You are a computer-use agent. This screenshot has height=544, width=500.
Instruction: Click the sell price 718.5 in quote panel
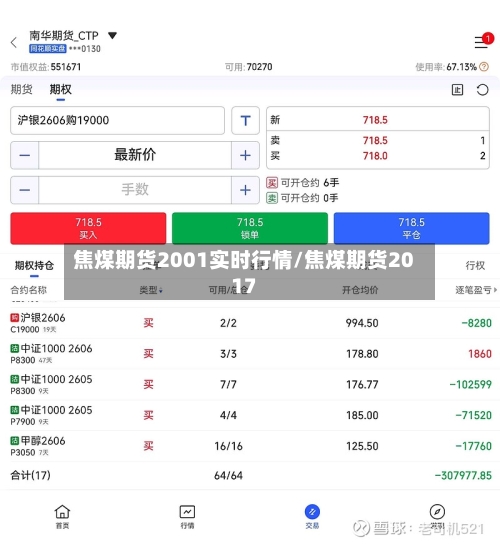pos(375,141)
